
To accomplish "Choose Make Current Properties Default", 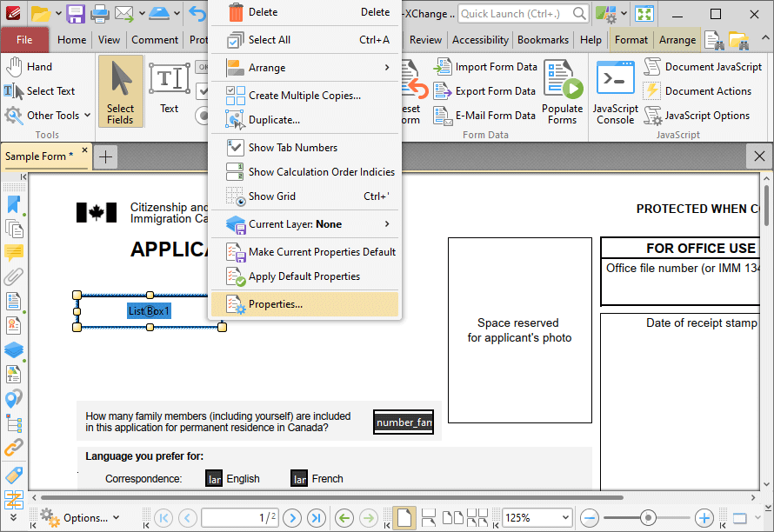I will [x=304, y=252].
